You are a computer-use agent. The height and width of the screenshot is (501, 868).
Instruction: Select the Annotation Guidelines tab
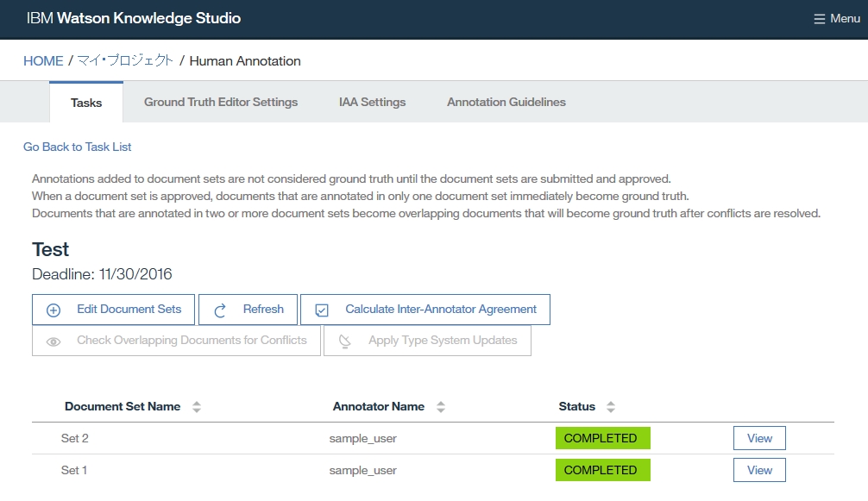pos(506,102)
